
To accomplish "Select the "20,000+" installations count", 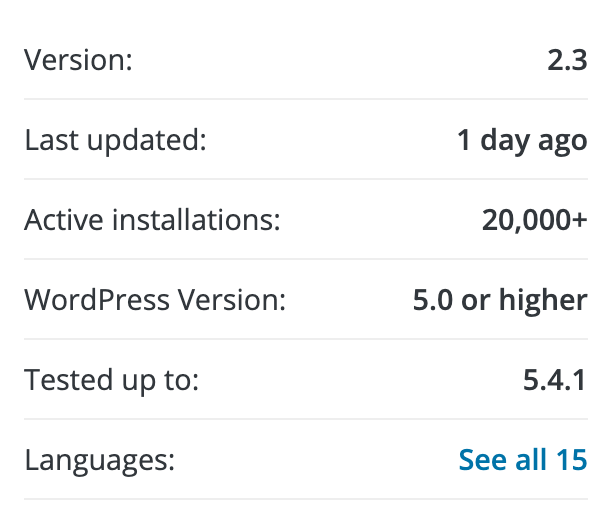I will click(x=534, y=220).
